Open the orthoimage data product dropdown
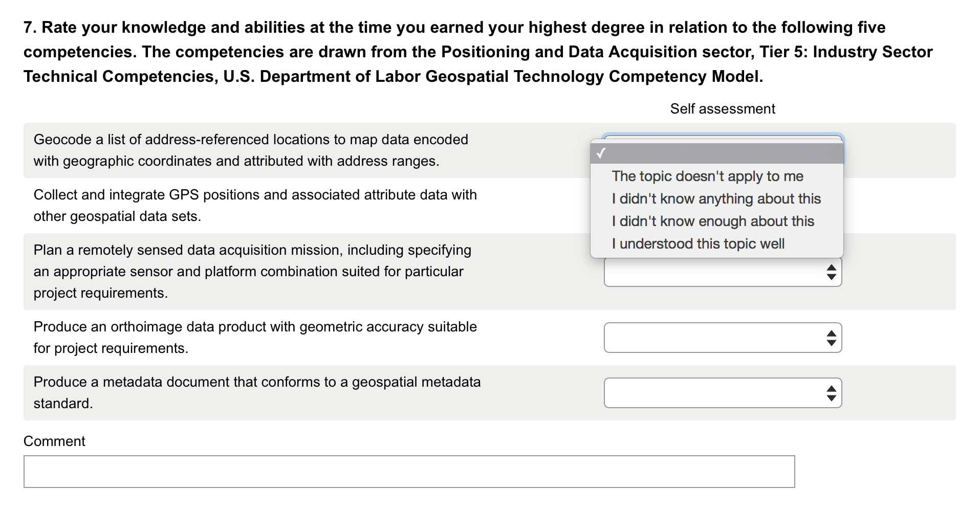This screenshot has height=512, width=980. click(x=723, y=338)
